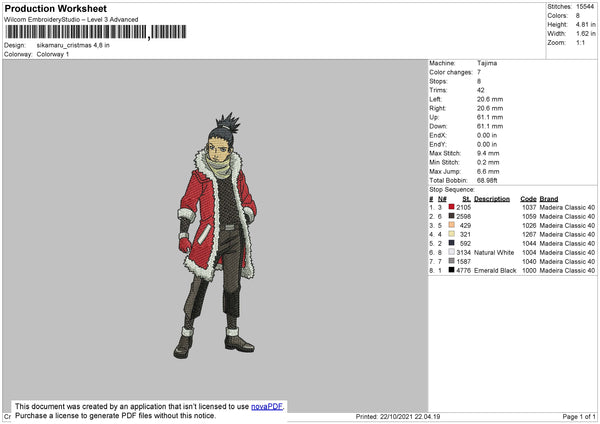Click the Production Worksheet title

56,8
